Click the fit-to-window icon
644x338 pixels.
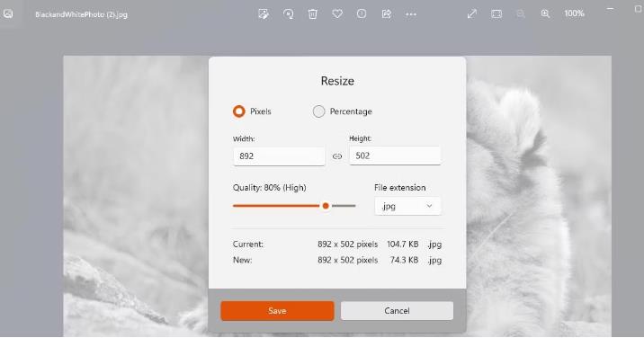click(496, 14)
